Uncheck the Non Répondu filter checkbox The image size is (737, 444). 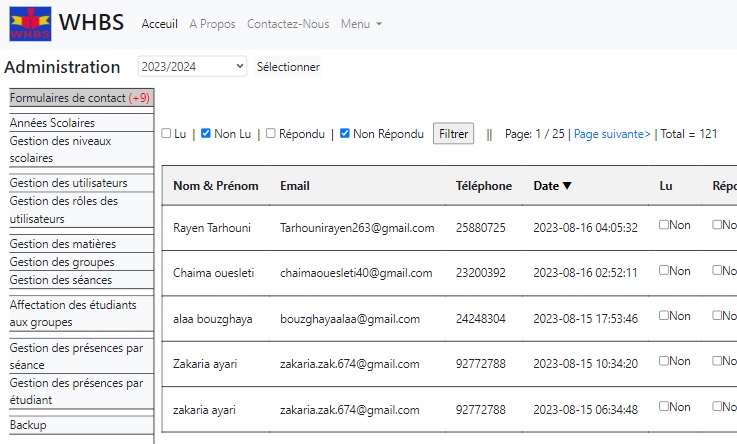click(x=345, y=134)
